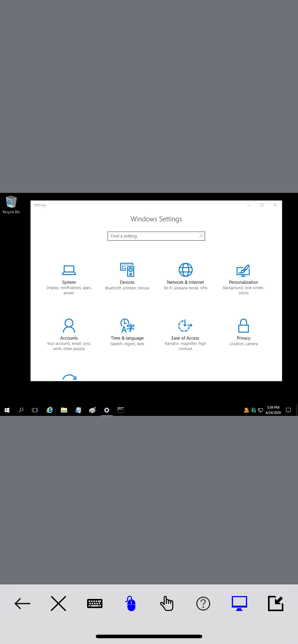Open the Recycle Bin desktop icon

click(11, 205)
